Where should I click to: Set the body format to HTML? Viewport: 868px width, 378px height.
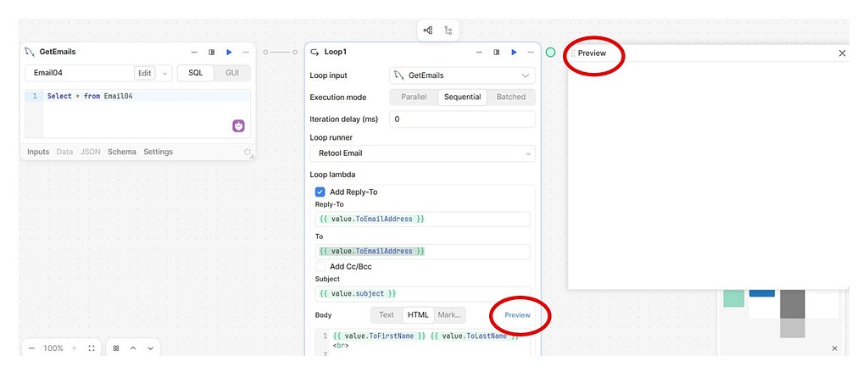point(418,315)
